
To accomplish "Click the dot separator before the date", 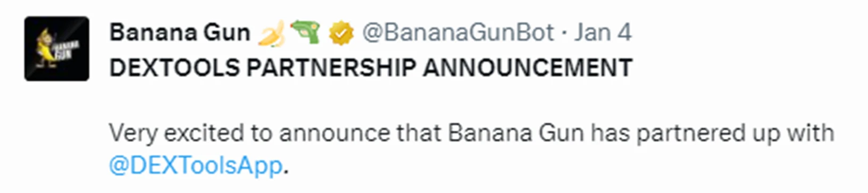I will pos(564,34).
